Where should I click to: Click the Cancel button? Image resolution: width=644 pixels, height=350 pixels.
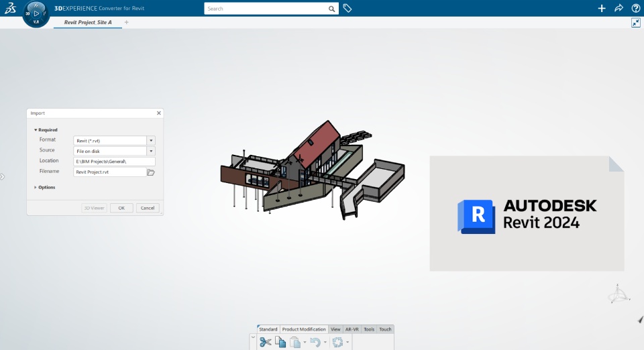148,208
